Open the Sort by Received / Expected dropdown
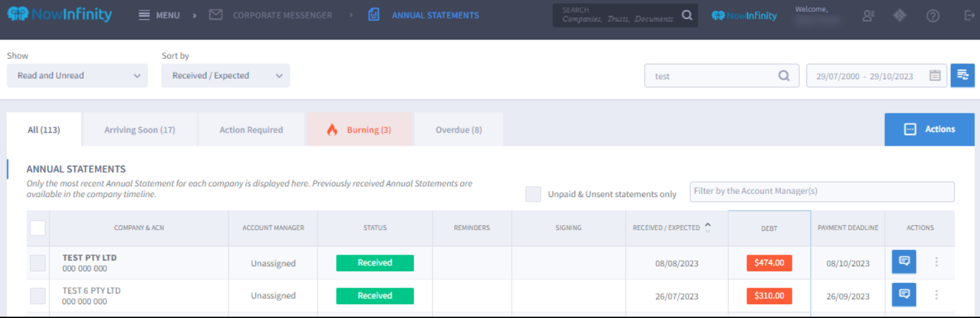Viewport: 980px width, 318px height. coord(225,76)
